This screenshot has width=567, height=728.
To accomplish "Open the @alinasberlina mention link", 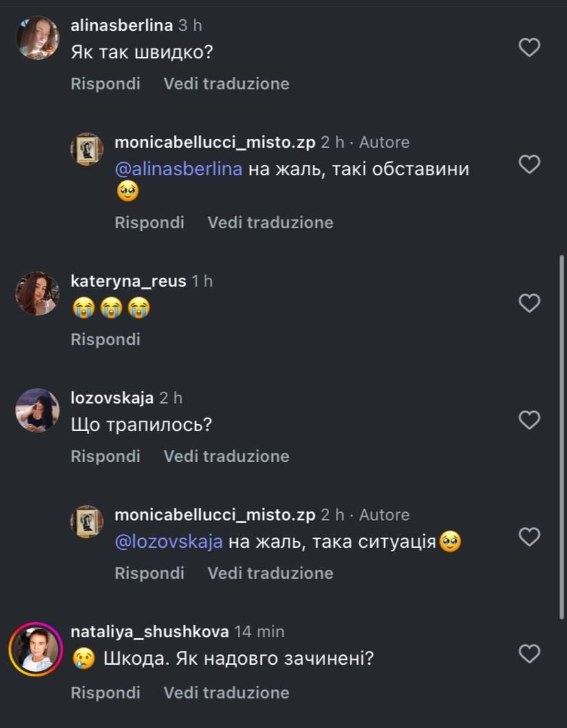I will coord(179,169).
